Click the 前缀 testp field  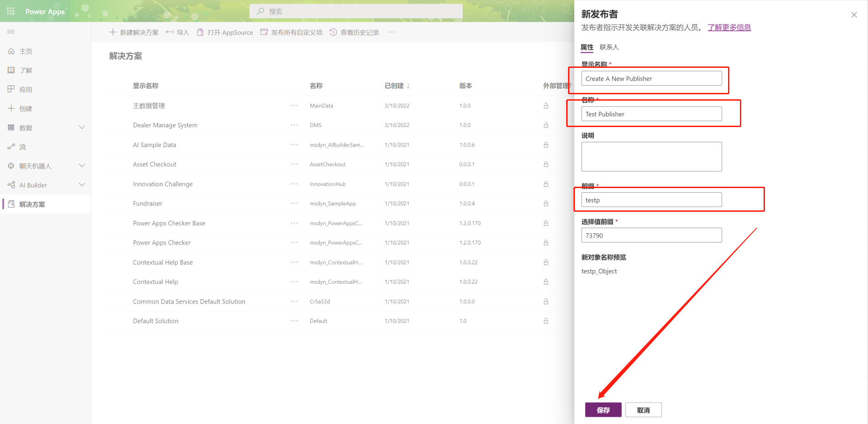[x=651, y=200]
